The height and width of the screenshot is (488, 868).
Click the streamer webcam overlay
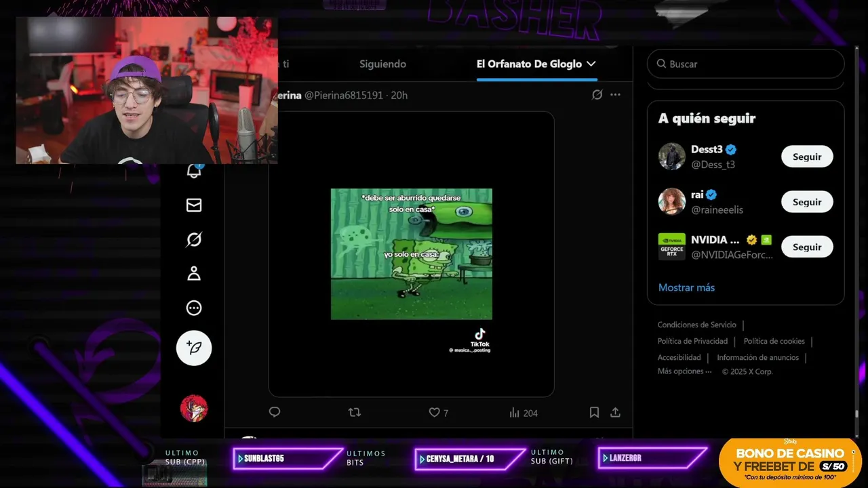pyautogui.click(x=146, y=90)
